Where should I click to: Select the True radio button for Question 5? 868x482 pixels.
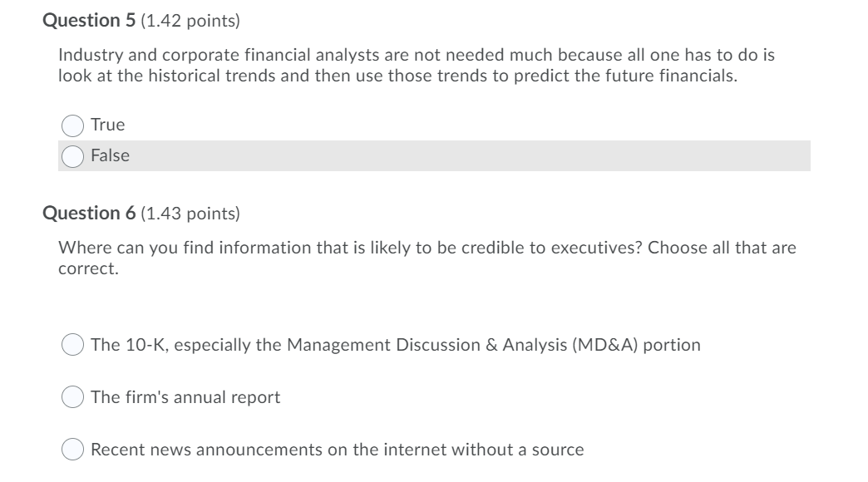click(x=72, y=124)
